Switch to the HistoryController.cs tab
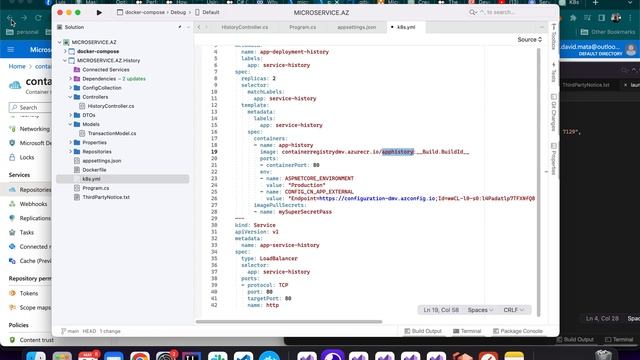The width and height of the screenshot is (640, 360). pos(244,27)
